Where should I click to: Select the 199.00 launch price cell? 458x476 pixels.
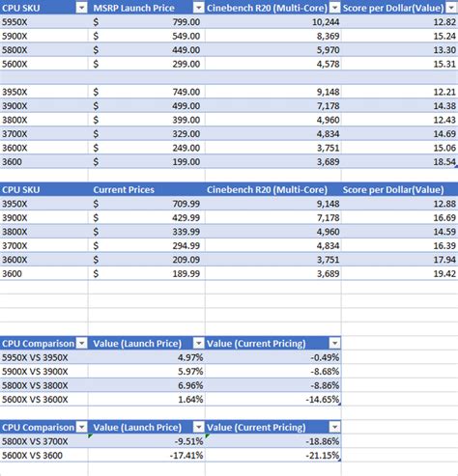(147, 161)
